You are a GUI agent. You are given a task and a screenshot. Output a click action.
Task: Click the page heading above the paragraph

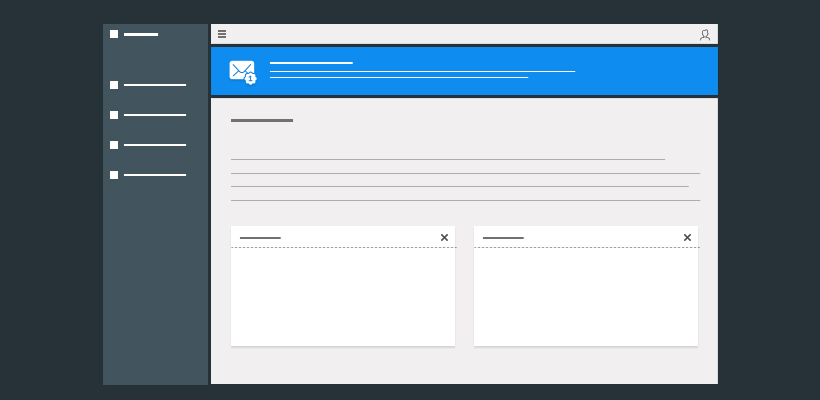point(262,121)
